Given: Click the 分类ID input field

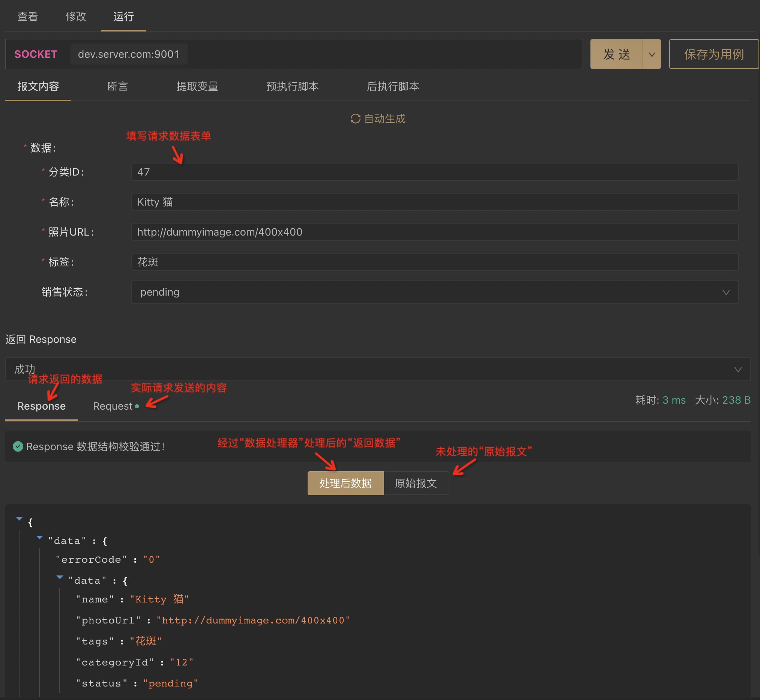Looking at the screenshot, I should point(434,172).
